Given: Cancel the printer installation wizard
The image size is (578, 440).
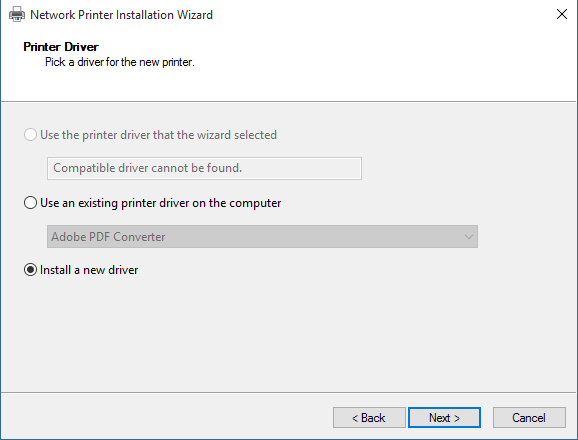Looking at the screenshot, I should point(529,418).
